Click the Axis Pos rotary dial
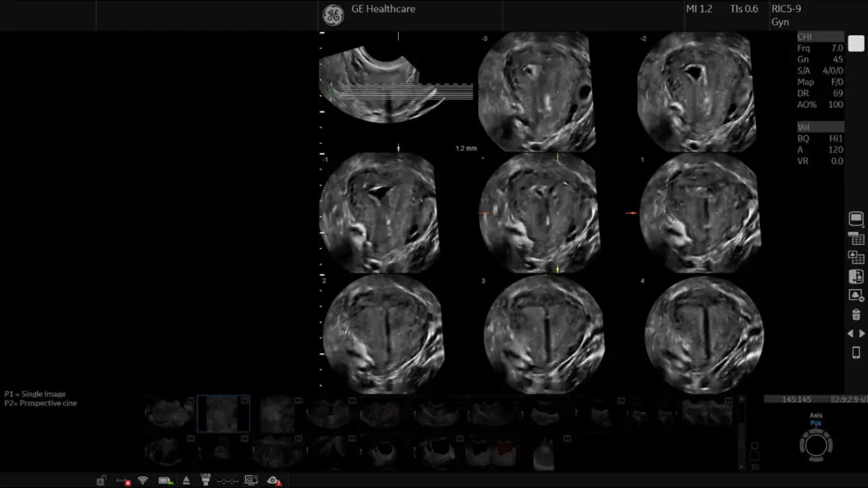 coord(816,445)
